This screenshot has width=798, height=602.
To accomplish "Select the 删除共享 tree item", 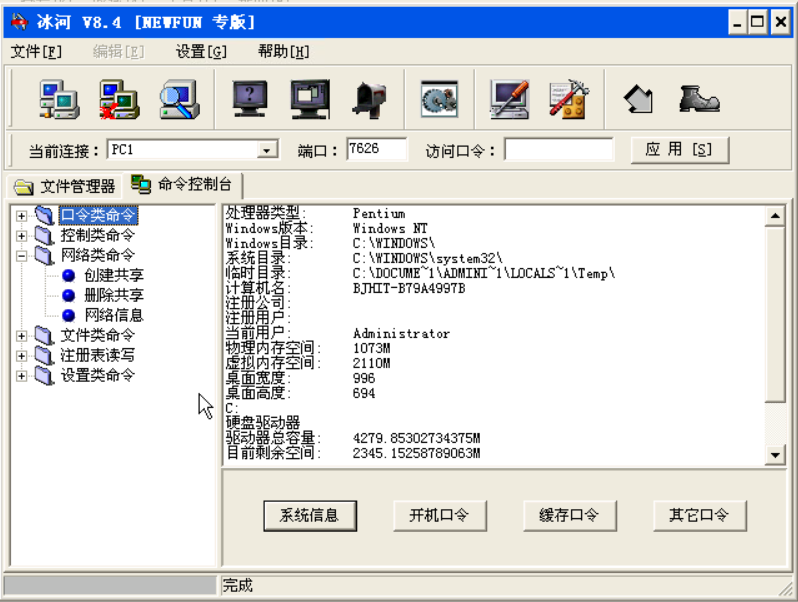I will (114, 295).
